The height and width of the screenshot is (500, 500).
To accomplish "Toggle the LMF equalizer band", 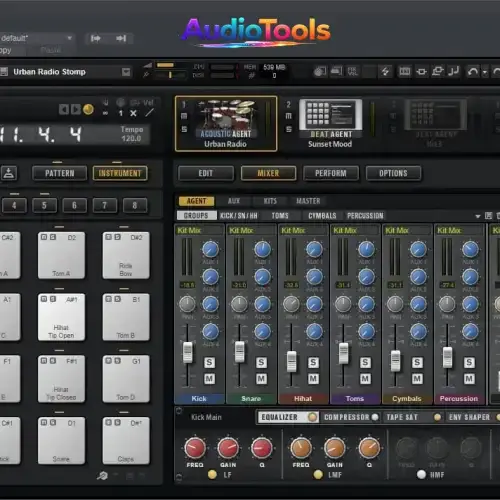I will tap(318, 474).
